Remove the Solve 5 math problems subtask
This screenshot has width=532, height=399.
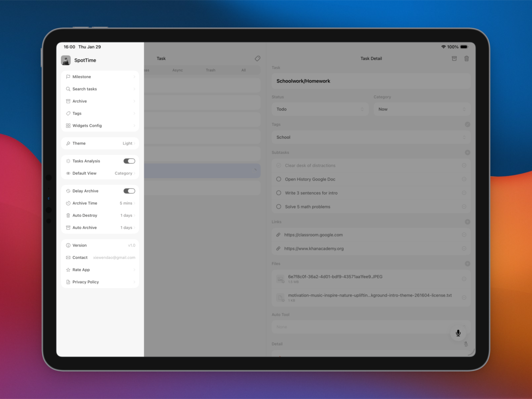point(464,207)
